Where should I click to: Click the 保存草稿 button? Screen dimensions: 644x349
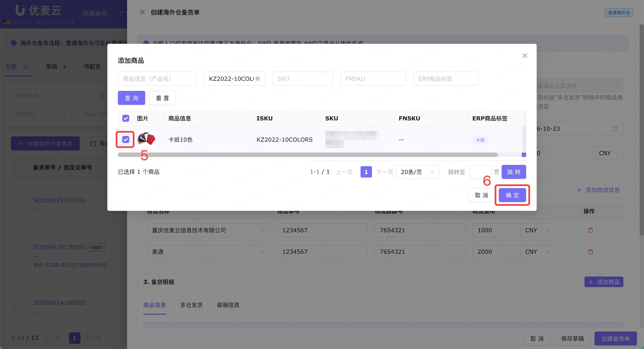[x=572, y=338]
